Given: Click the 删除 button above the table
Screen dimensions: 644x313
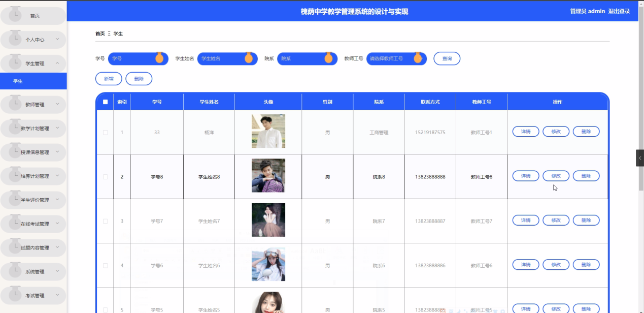Looking at the screenshot, I should [139, 79].
